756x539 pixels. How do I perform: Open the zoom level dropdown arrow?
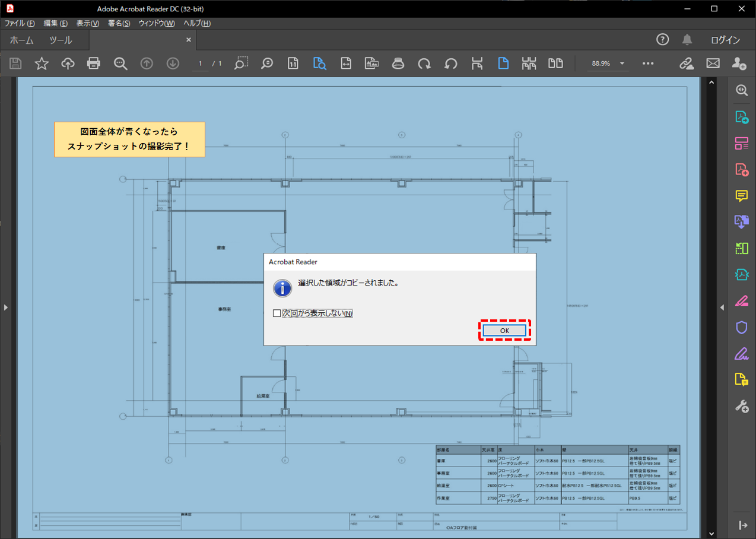point(622,64)
